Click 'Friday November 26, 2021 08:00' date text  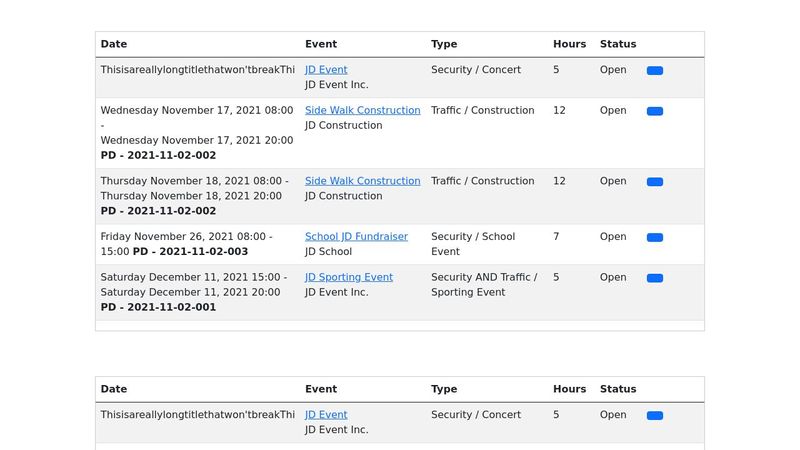pyautogui.click(x=183, y=237)
